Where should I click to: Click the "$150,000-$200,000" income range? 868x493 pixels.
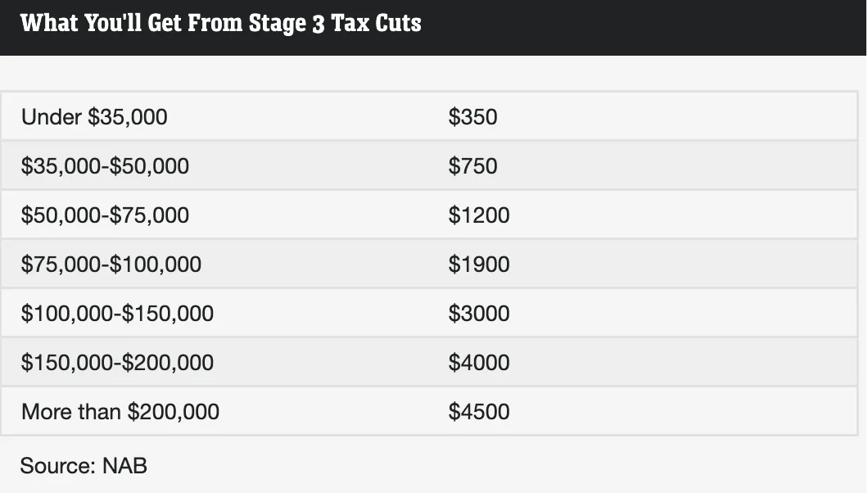click(x=117, y=363)
